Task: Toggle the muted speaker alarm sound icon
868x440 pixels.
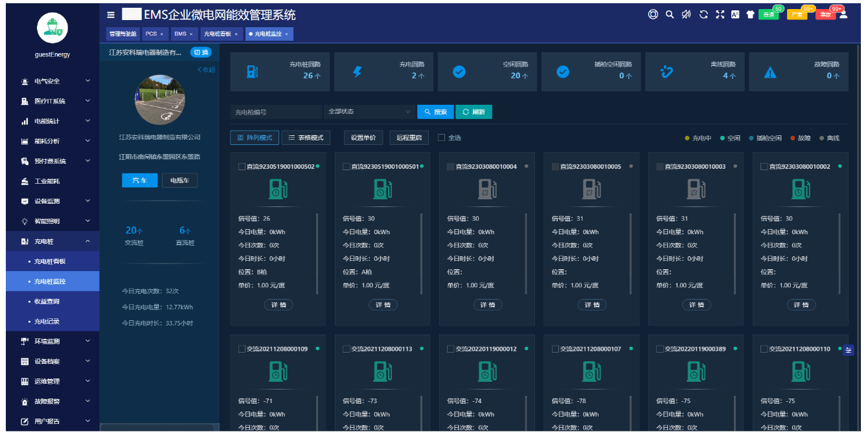Action: click(x=687, y=14)
